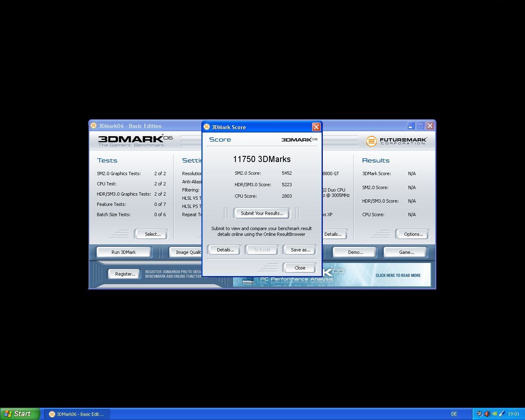The width and height of the screenshot is (525, 420).
Task: Click CPU Score value 2803
Action: [287, 196]
